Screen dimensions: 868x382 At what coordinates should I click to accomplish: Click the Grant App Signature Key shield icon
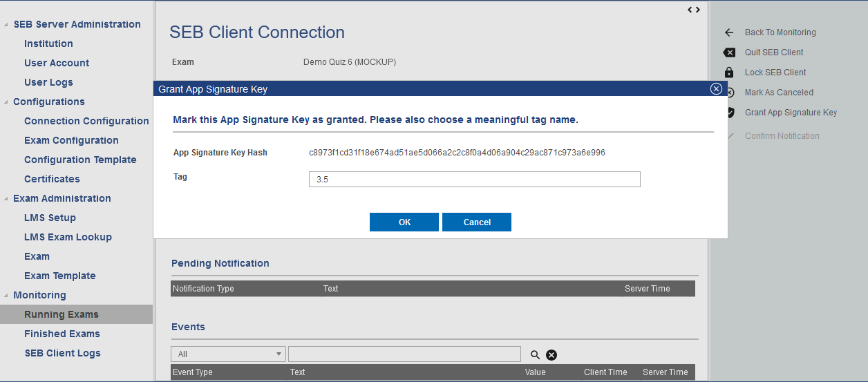730,113
